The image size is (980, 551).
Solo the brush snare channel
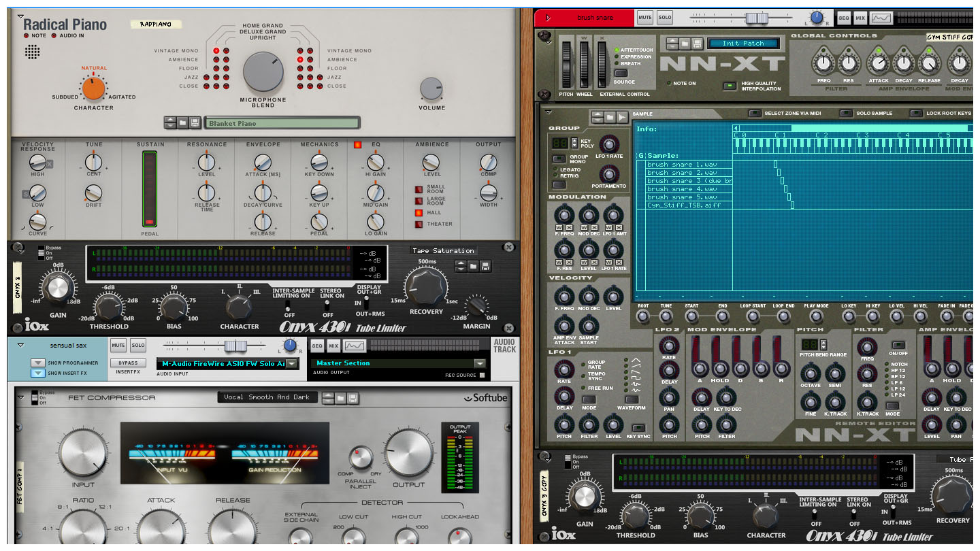(665, 18)
